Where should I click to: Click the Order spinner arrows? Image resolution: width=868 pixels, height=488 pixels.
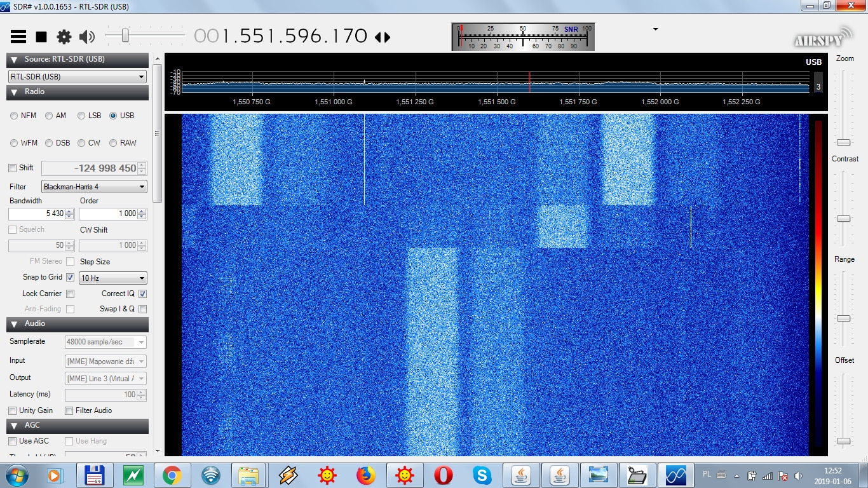pyautogui.click(x=142, y=213)
